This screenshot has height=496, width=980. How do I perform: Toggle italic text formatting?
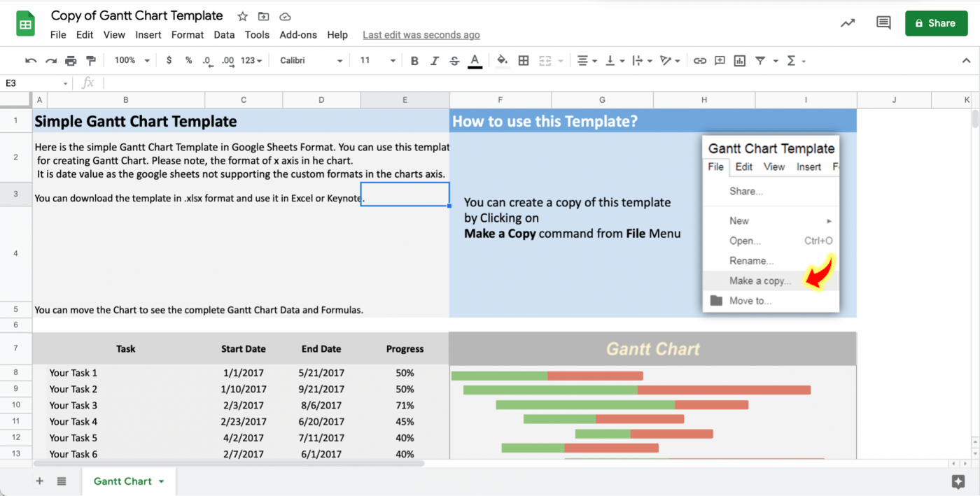(434, 61)
